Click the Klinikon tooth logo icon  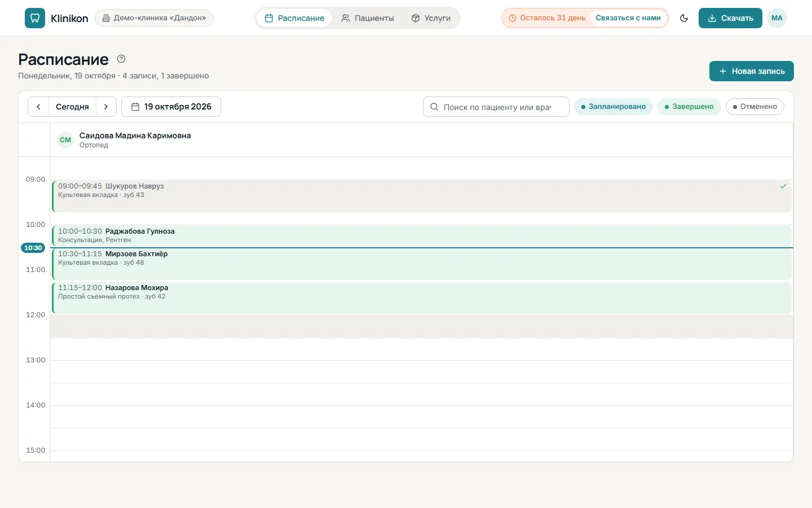click(x=35, y=18)
